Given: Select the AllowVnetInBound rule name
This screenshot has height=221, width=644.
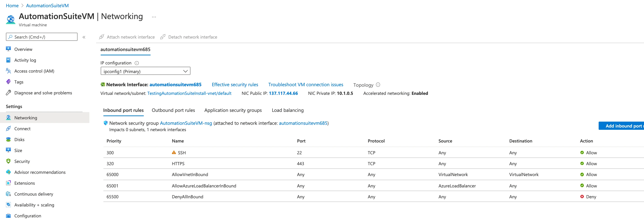Looking at the screenshot, I should [x=190, y=174].
